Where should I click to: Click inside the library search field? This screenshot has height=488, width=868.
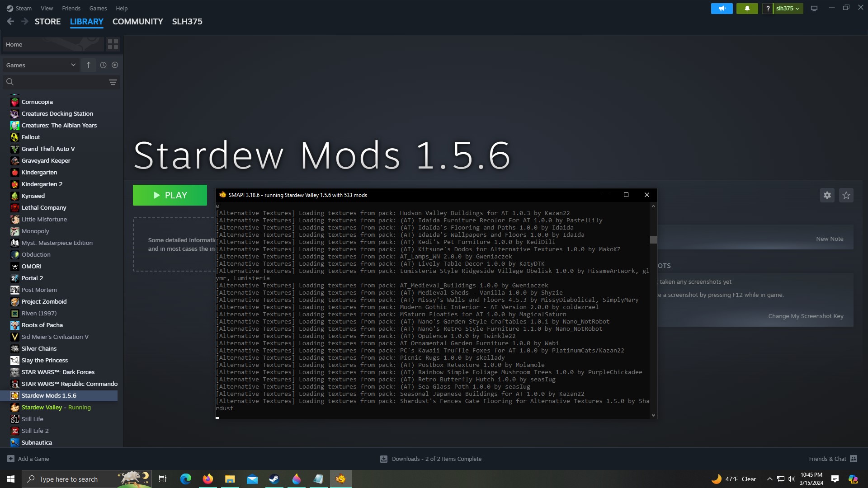click(61, 82)
